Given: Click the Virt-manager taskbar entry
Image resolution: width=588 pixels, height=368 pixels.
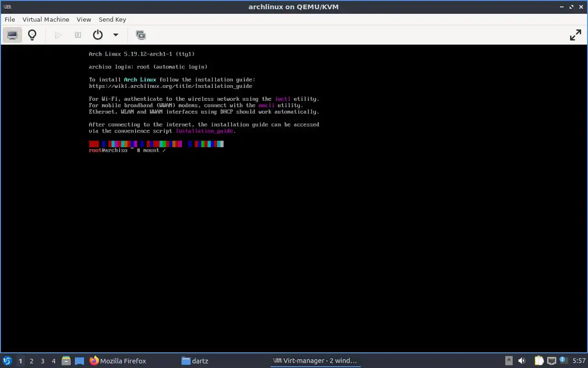Looking at the screenshot, I should [x=316, y=361].
